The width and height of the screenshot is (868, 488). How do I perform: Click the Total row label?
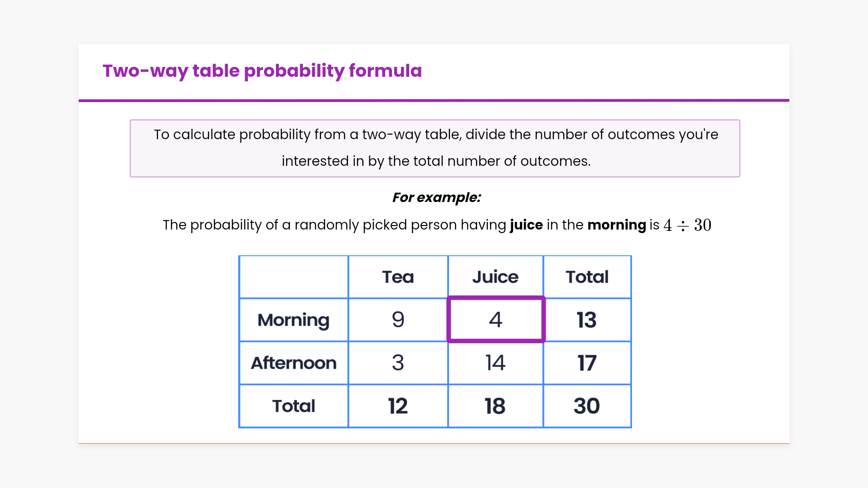click(293, 406)
